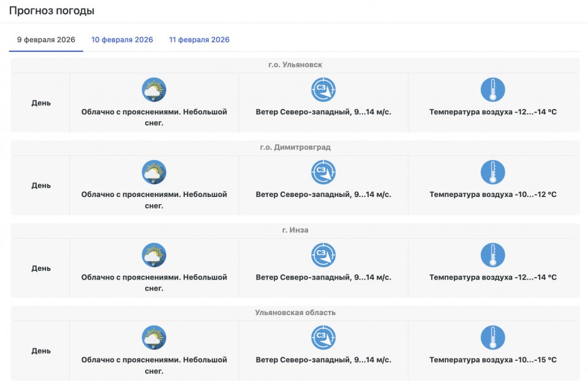The height and width of the screenshot is (386, 588).
Task: Click the г.о. Димитровград section header
Action: click(295, 147)
